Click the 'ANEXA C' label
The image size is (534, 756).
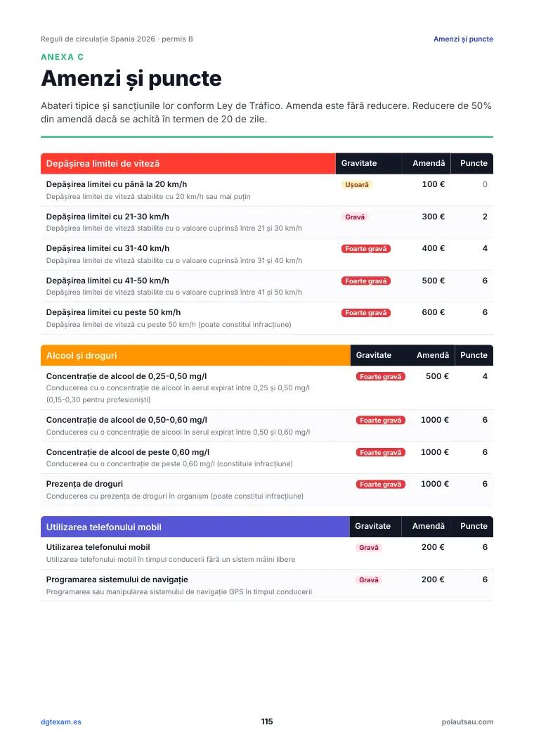(x=62, y=57)
